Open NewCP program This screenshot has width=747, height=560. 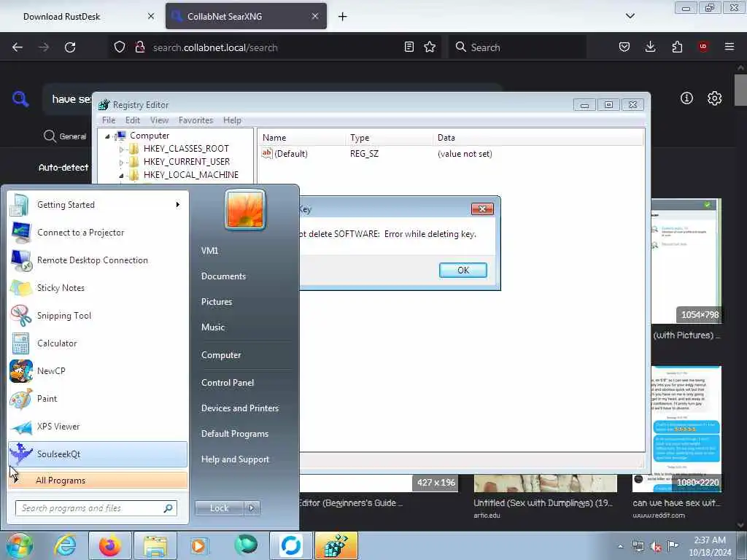pos(98,370)
